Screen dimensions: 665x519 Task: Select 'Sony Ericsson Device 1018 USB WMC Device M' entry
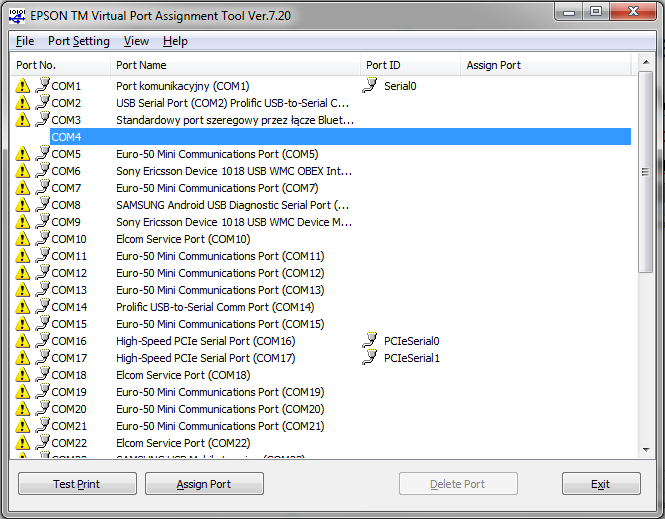pos(234,222)
